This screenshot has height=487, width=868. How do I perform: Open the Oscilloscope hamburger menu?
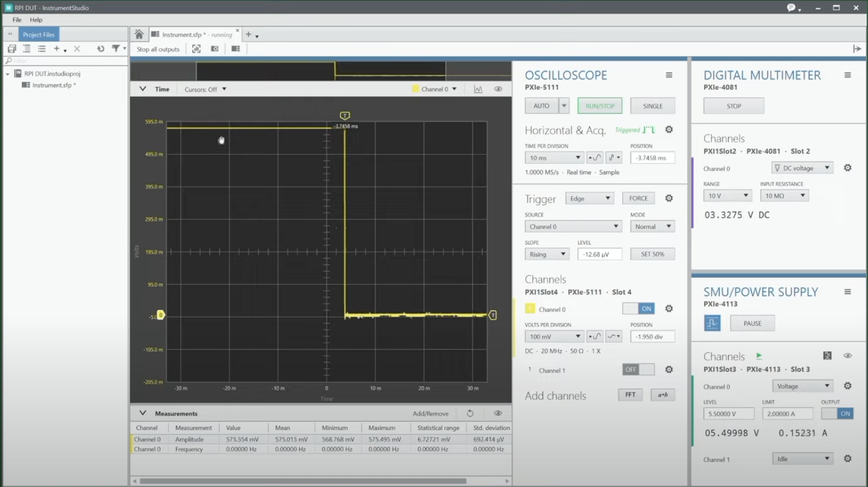(x=669, y=75)
